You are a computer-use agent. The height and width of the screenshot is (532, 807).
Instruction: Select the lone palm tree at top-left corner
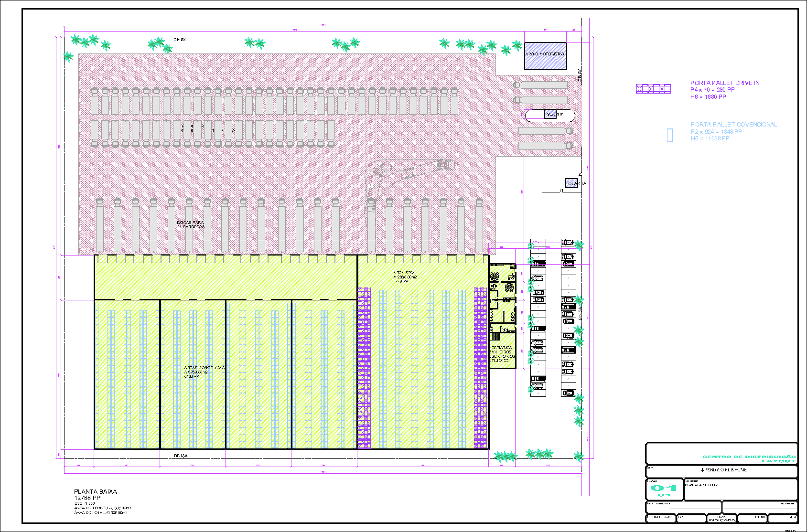(68, 57)
